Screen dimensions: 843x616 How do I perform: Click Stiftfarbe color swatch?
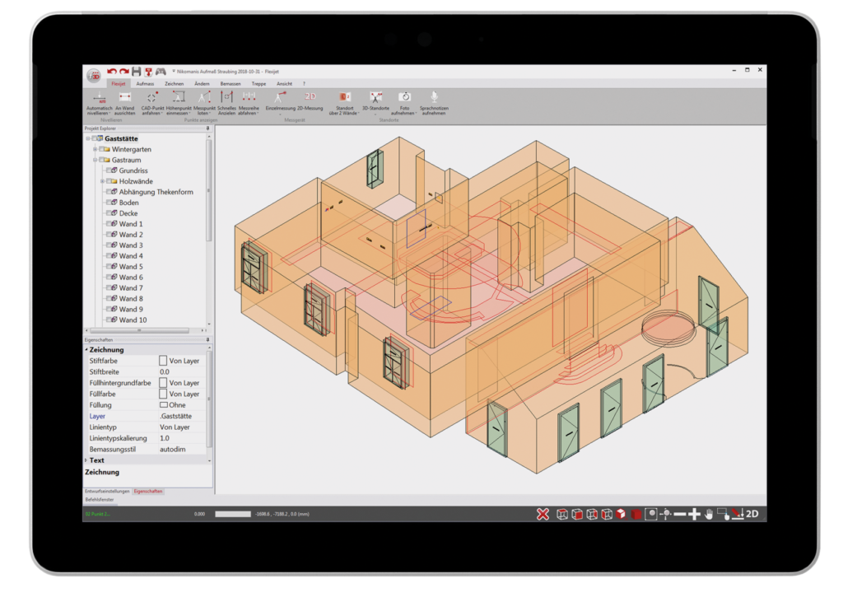pyautogui.click(x=163, y=361)
